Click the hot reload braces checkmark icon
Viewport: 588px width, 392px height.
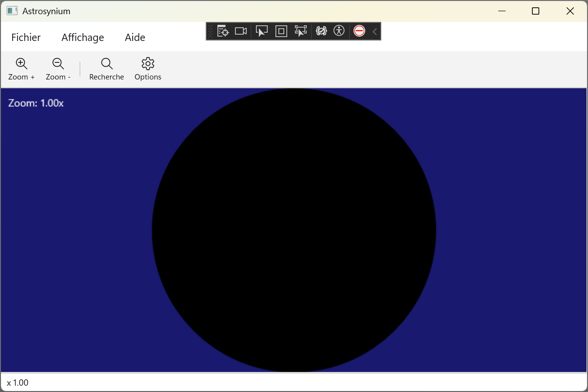tap(321, 31)
